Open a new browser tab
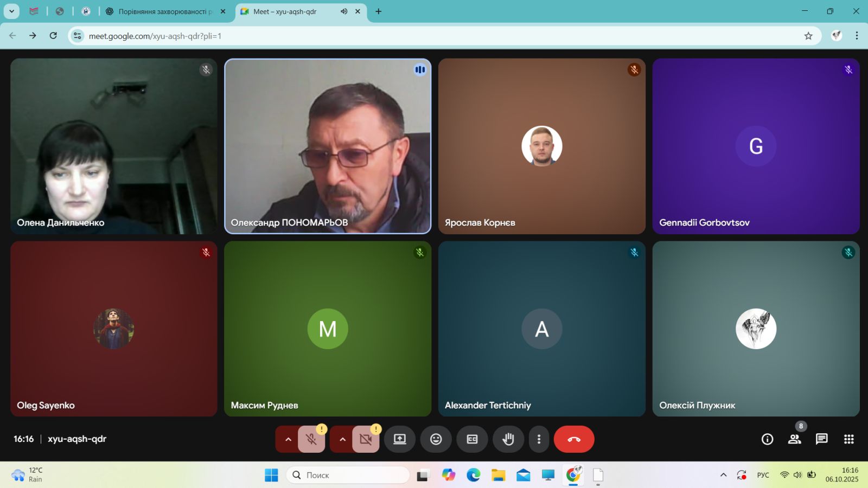The width and height of the screenshot is (868, 488). (378, 11)
